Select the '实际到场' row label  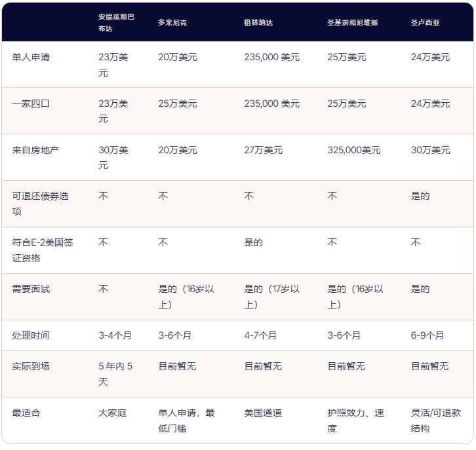(31, 366)
